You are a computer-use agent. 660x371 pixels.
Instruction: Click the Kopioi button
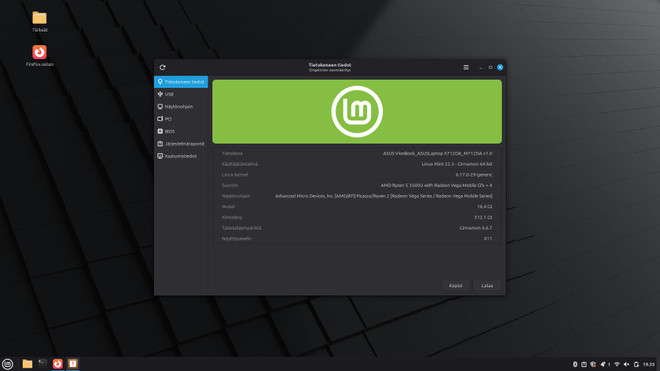(x=455, y=286)
